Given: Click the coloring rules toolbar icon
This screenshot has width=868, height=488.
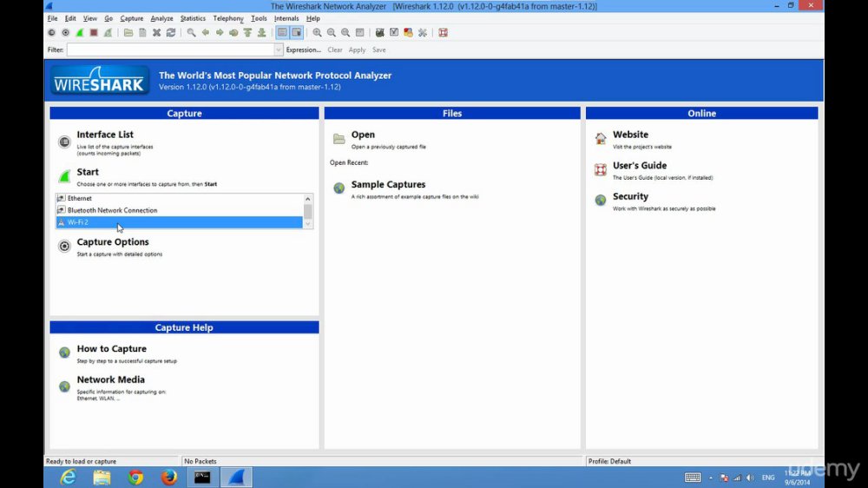Looking at the screenshot, I should [408, 33].
